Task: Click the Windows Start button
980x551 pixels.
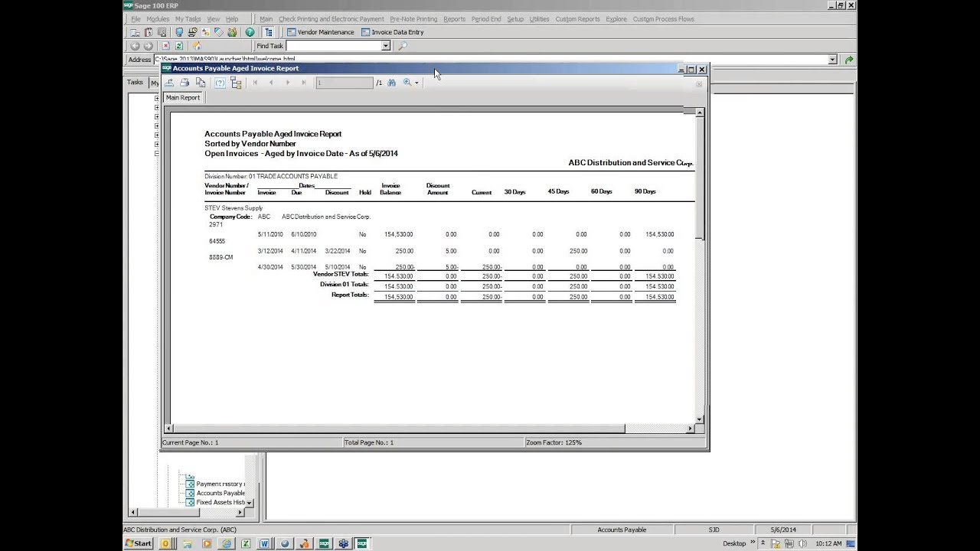Action: (x=139, y=543)
